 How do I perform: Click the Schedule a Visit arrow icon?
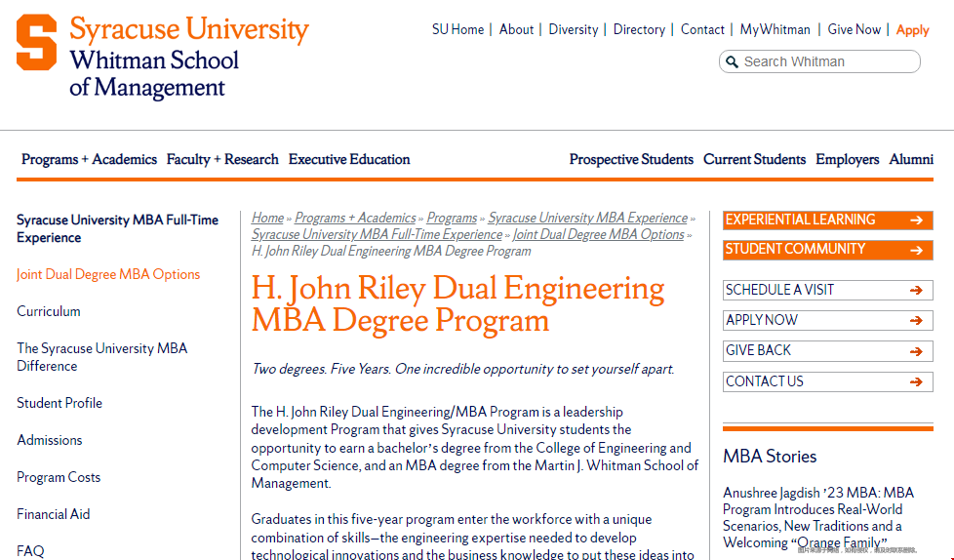[916, 291]
